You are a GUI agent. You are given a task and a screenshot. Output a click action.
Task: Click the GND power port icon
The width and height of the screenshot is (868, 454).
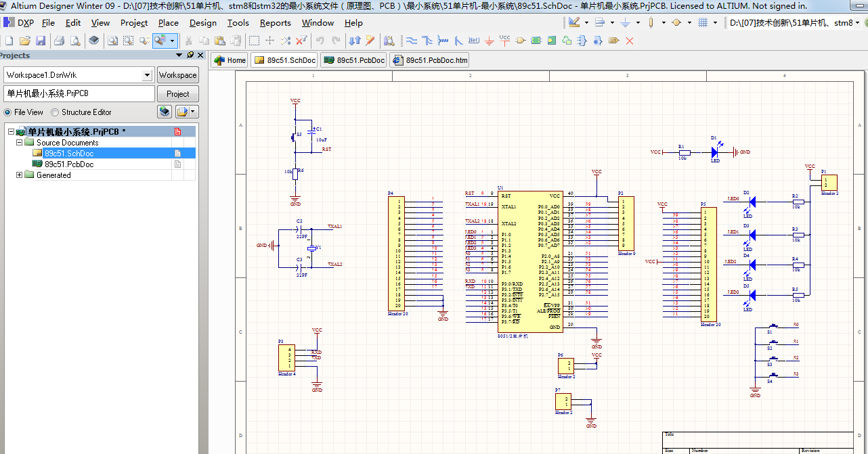tap(489, 41)
